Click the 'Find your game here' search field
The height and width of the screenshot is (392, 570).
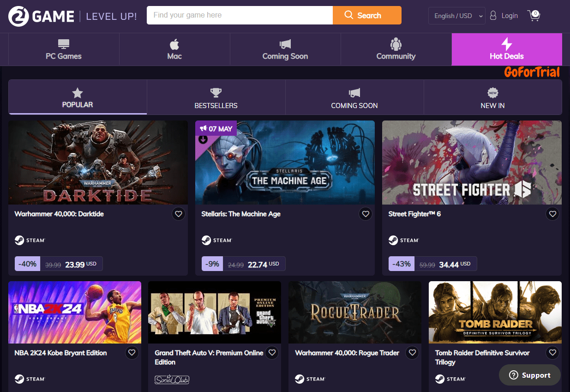pyautogui.click(x=240, y=15)
